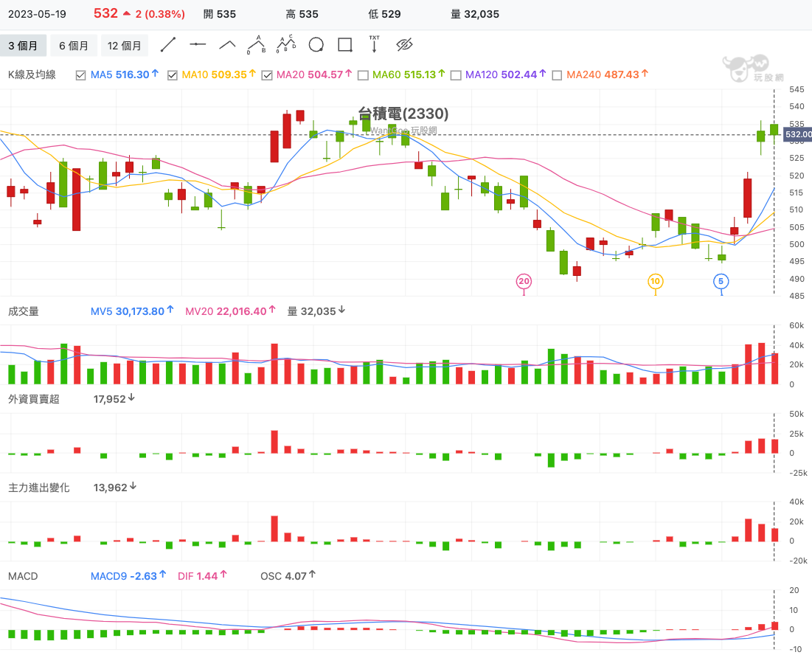Uncheck the MA5 moving average checkbox
The image size is (812, 655).
[x=81, y=74]
